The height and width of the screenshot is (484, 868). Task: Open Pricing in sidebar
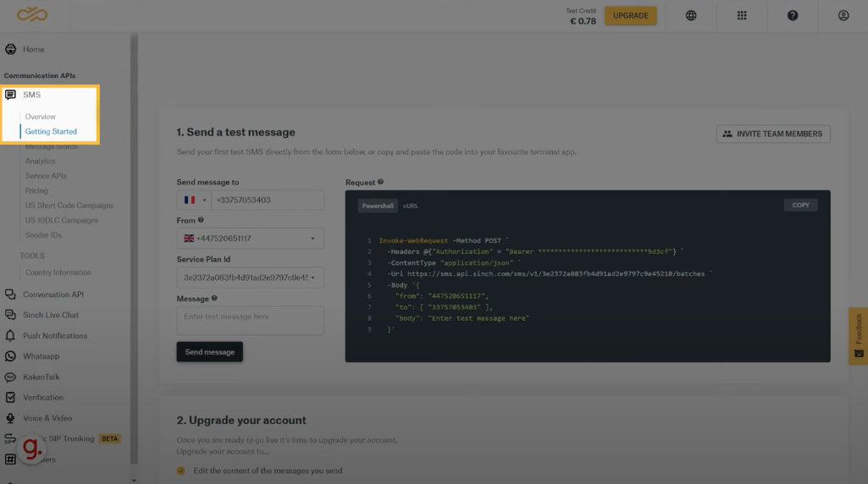pos(36,190)
